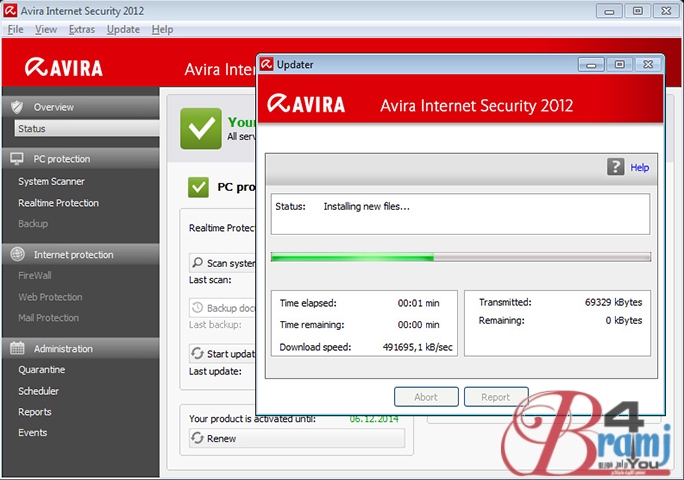684x480 pixels.
Task: Click the Renew refresh arrows icon
Action: [x=198, y=438]
